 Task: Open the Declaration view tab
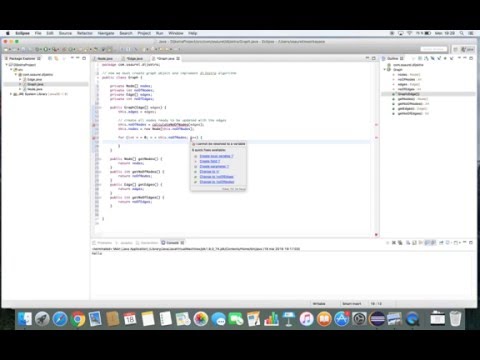[147, 243]
